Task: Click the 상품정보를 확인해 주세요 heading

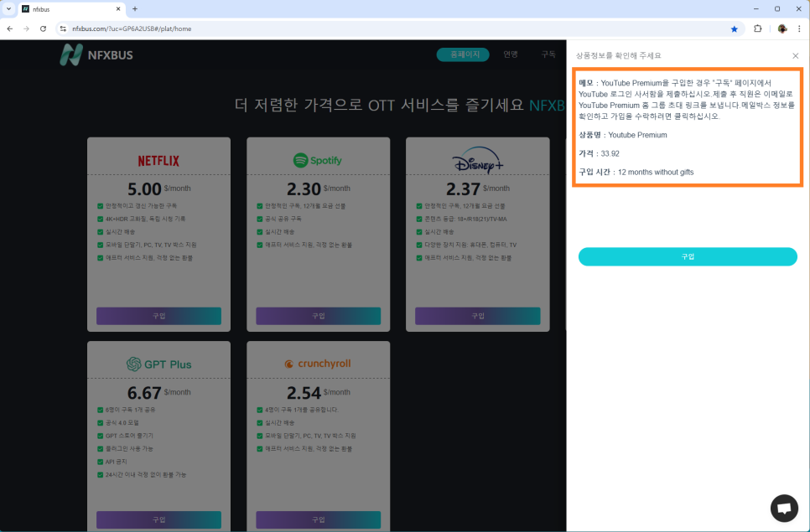Action: pyautogui.click(x=618, y=56)
